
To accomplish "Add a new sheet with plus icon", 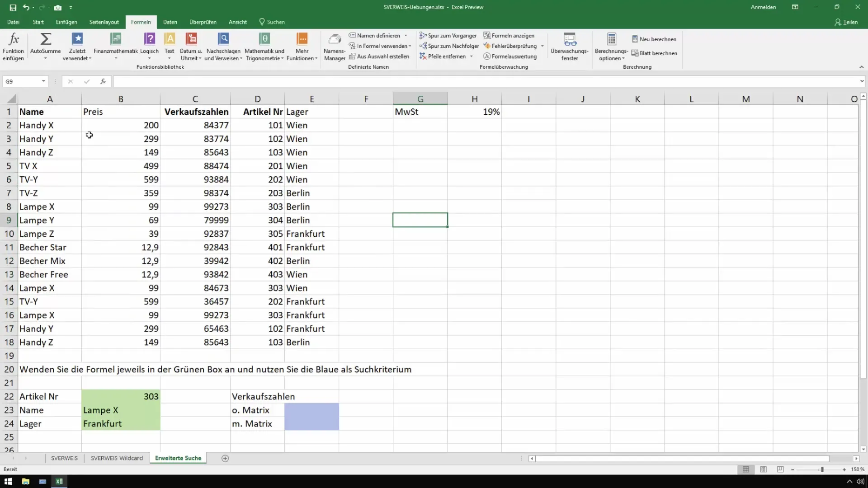I will [x=225, y=458].
